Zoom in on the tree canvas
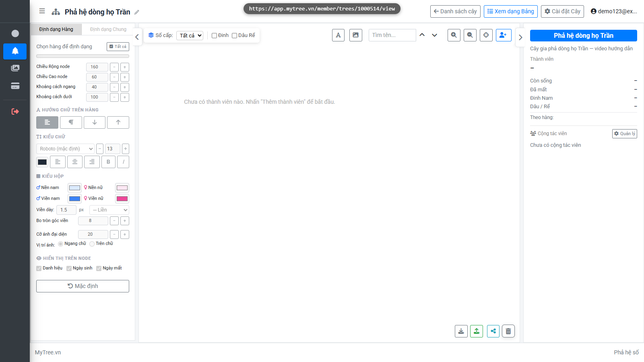This screenshot has width=644, height=362. (454, 35)
